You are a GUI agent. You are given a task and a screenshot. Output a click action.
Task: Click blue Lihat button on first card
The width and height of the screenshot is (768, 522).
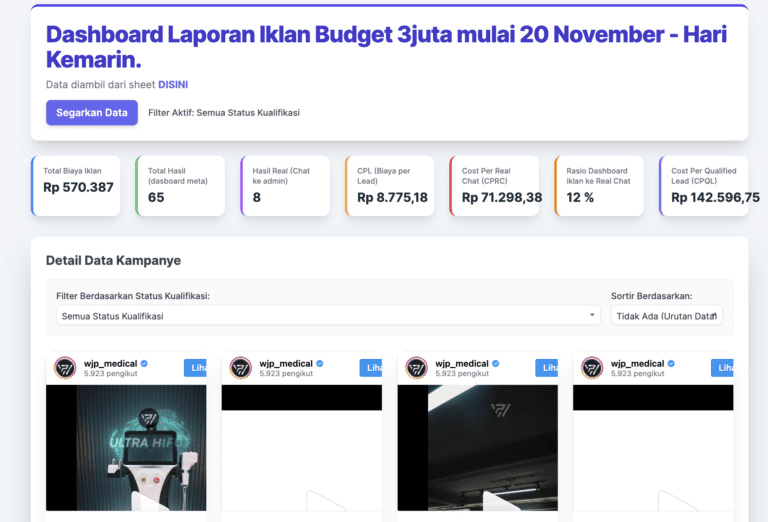tap(196, 368)
